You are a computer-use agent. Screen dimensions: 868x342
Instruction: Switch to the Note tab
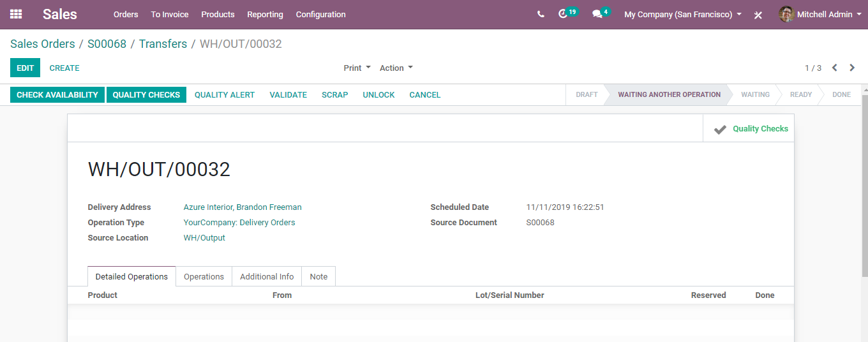(318, 277)
